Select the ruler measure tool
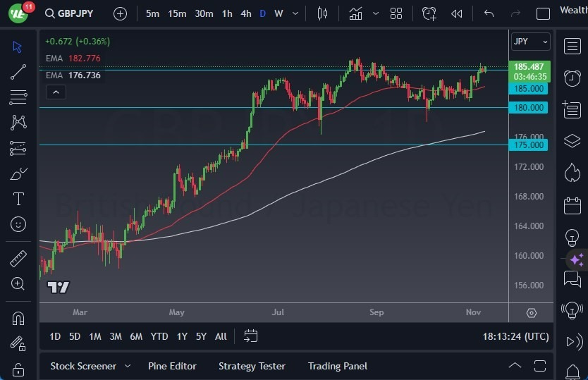This screenshot has height=380, width=588. [x=18, y=259]
